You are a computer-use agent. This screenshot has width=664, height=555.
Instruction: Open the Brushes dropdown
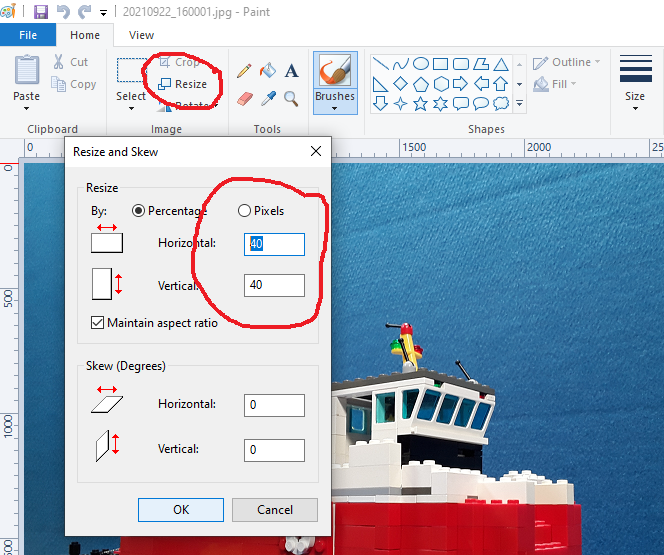coord(335,98)
